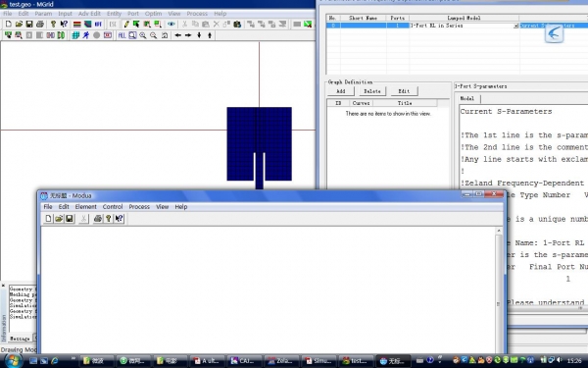Click the Add button under Graph Definition
The height and width of the screenshot is (368, 588).
[340, 91]
